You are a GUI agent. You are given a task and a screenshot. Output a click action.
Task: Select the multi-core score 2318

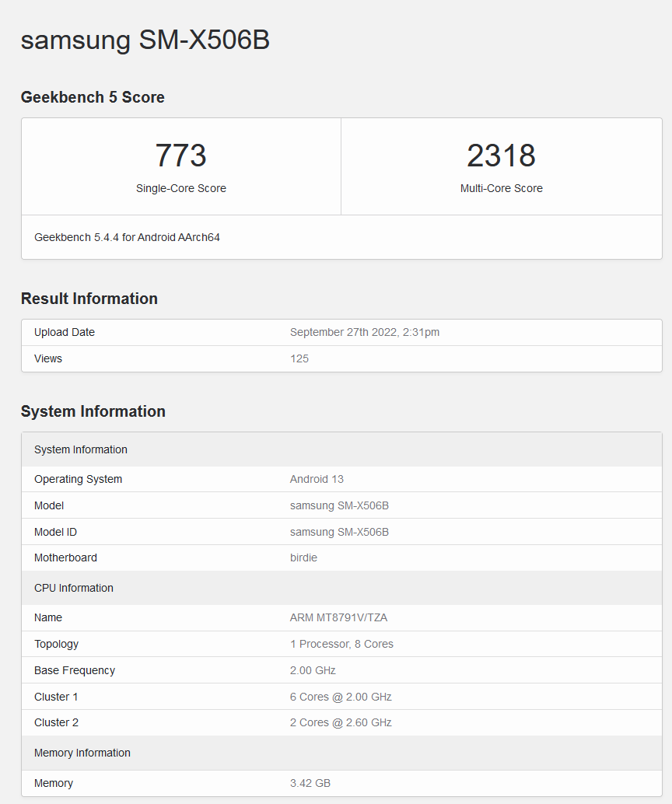[x=501, y=156]
